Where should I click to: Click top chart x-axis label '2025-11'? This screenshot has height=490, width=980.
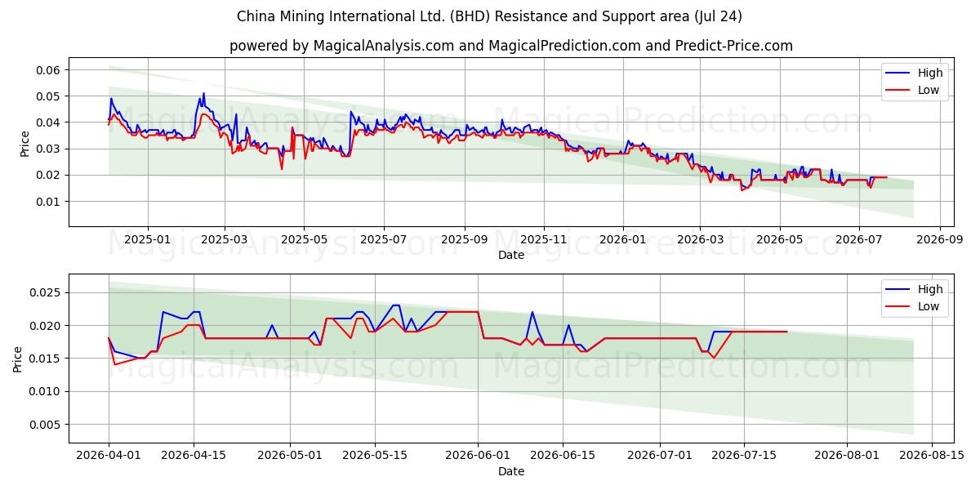(544, 240)
